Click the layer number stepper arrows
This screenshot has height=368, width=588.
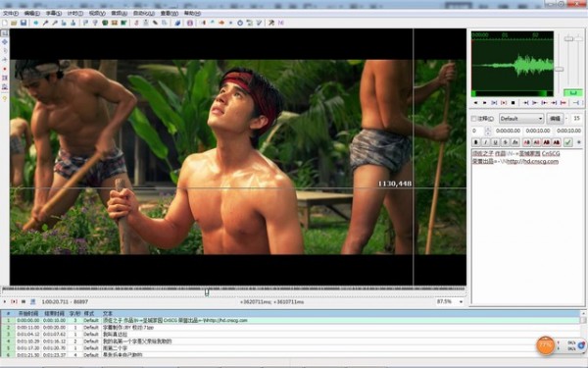click(488, 131)
